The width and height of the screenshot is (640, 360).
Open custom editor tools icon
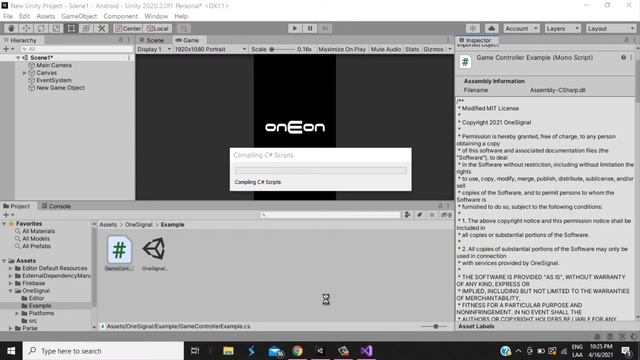pos(101,28)
